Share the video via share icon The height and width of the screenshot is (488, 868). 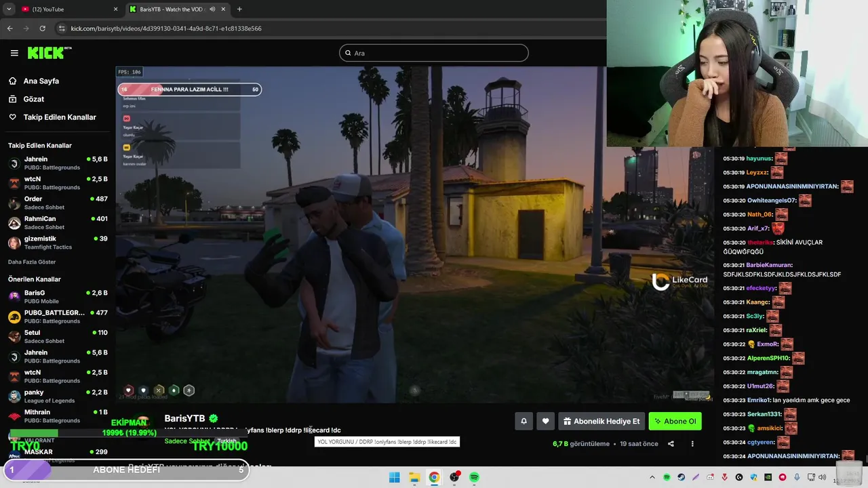click(x=671, y=444)
